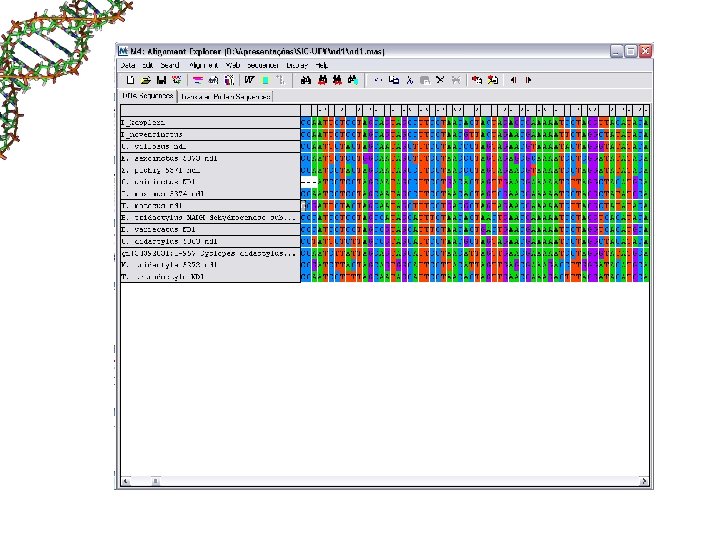Click the move-right arrow toolbar icon

[x=529, y=80]
